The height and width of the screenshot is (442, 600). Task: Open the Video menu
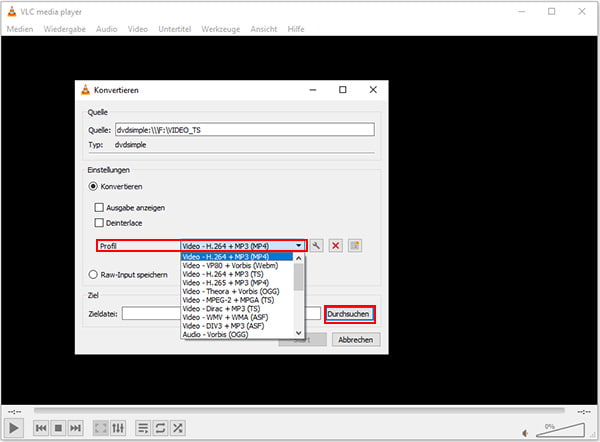pos(138,29)
